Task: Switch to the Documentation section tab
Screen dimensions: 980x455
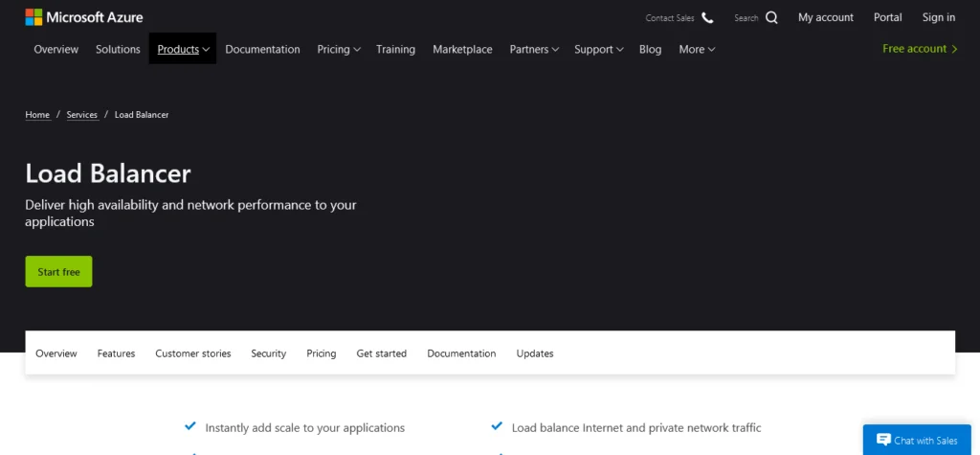Action: [x=461, y=353]
